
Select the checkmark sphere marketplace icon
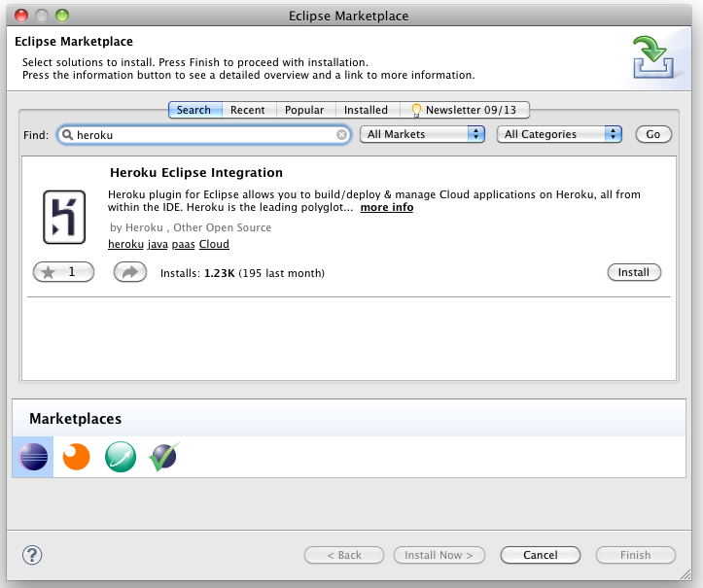coord(163,457)
